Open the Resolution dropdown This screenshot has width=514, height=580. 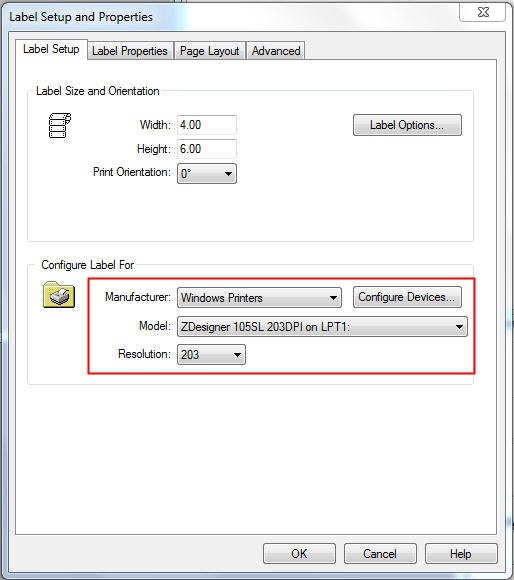[x=211, y=355]
